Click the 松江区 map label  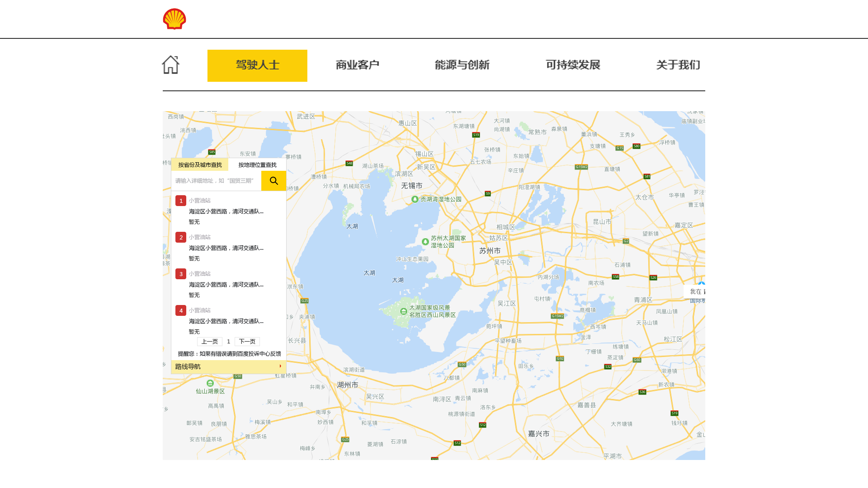click(x=673, y=339)
